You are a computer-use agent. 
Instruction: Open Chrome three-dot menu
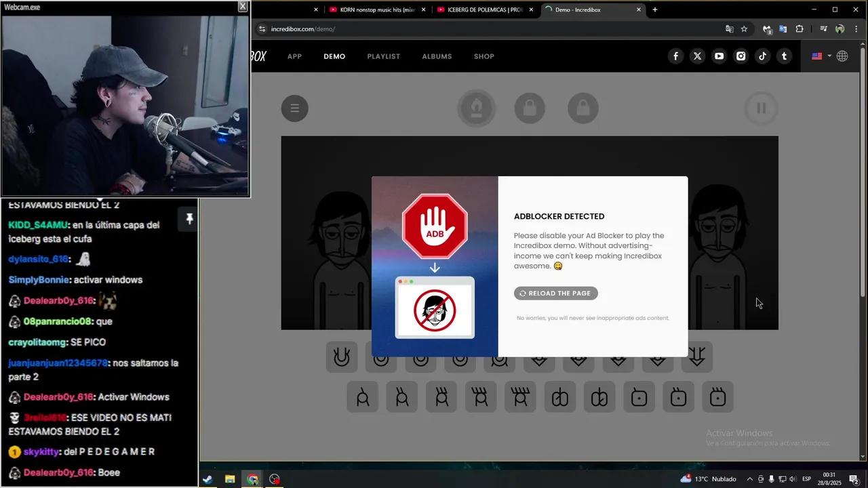coord(855,29)
